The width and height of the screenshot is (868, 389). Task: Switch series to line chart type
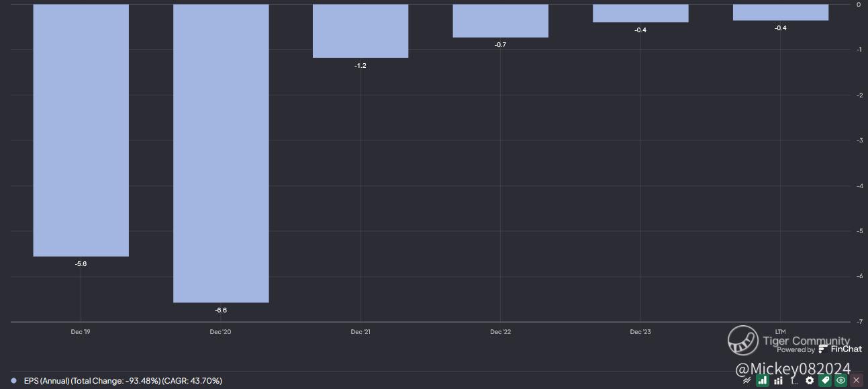tap(746, 380)
